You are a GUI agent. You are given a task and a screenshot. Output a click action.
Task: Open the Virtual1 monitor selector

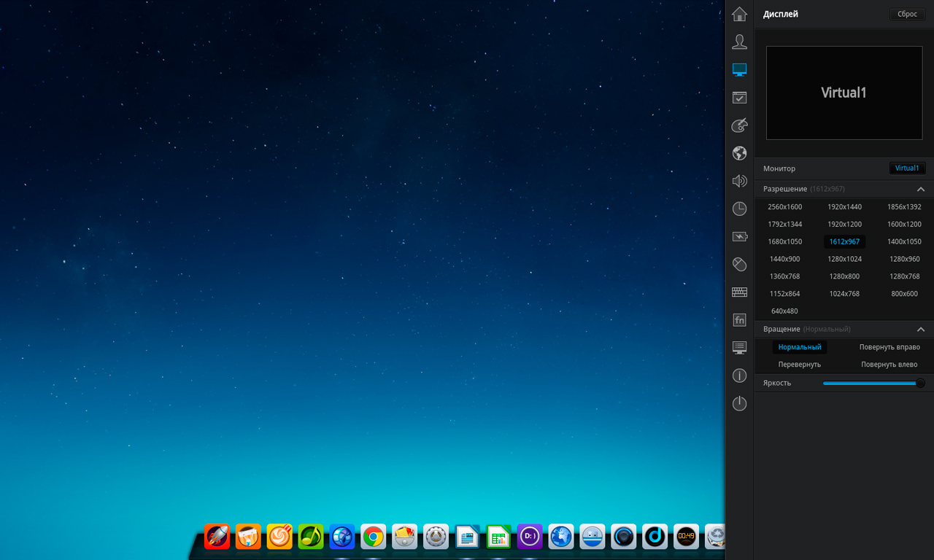point(907,168)
